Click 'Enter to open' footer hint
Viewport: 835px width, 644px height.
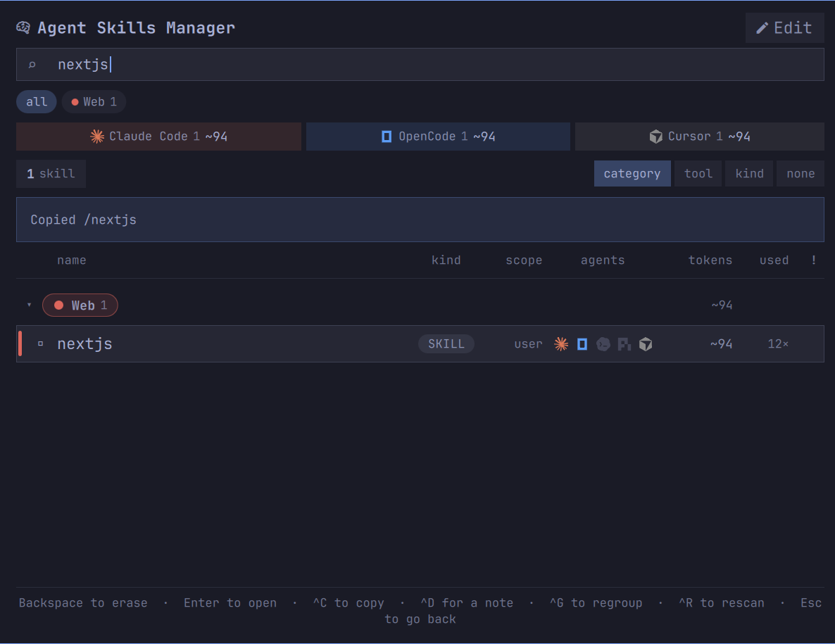(230, 603)
